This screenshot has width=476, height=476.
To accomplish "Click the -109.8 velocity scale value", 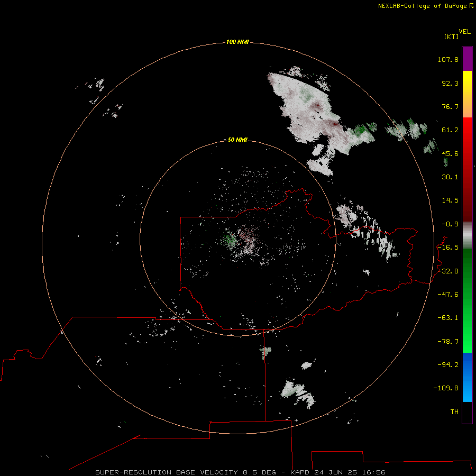I will coord(446,388).
